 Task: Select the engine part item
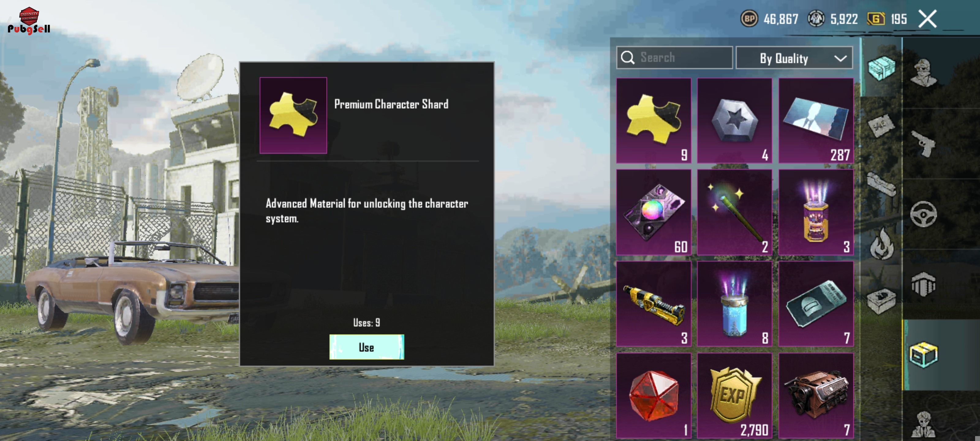tap(816, 396)
